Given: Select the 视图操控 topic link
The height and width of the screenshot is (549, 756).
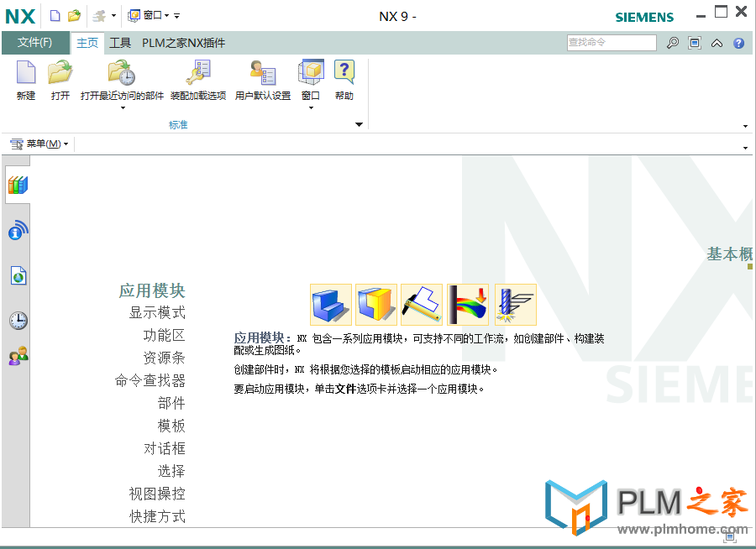Looking at the screenshot, I should pyautogui.click(x=157, y=494).
